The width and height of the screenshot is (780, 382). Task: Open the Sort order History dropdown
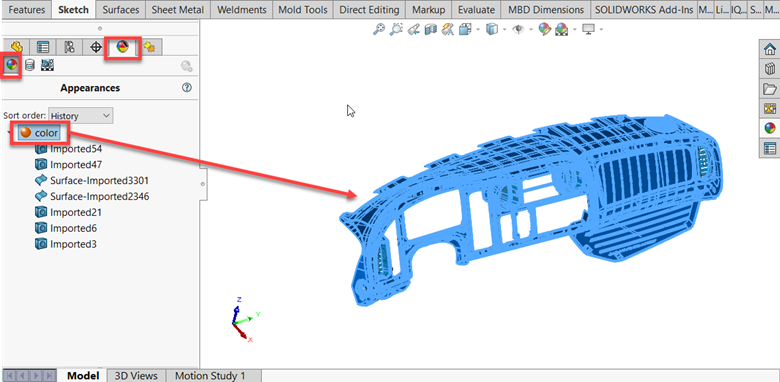click(81, 115)
